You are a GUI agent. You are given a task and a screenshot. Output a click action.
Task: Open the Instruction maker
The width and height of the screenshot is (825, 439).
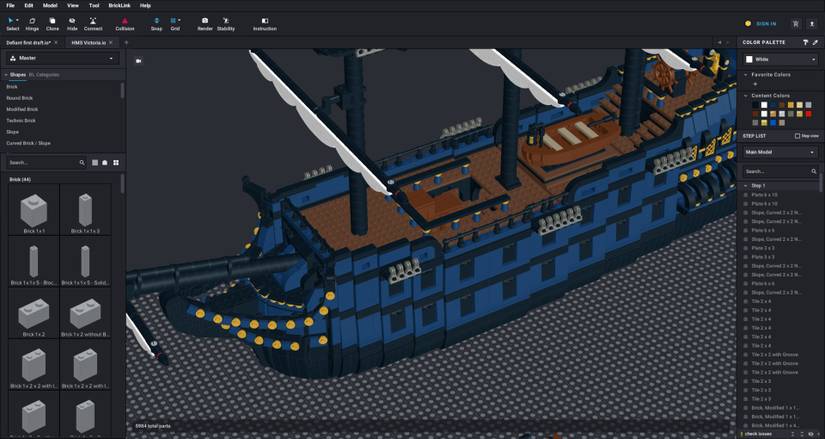coord(264,23)
